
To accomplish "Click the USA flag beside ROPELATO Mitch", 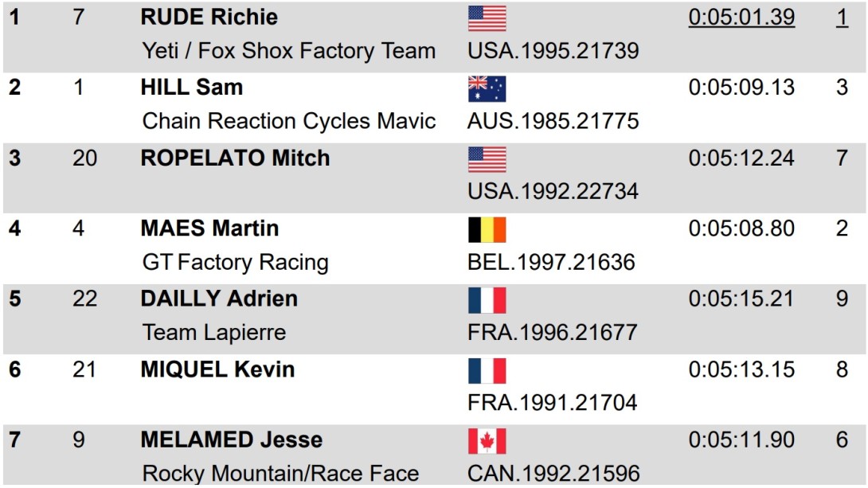I will pyautogui.click(x=487, y=159).
